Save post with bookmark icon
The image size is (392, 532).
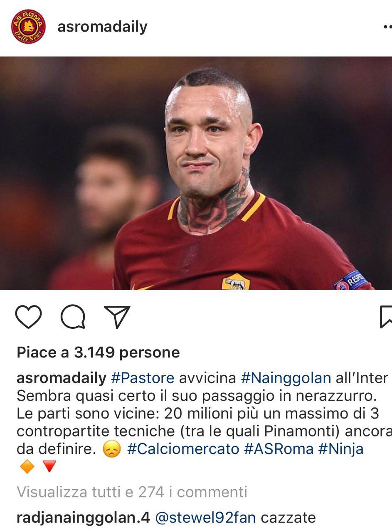[x=386, y=318]
